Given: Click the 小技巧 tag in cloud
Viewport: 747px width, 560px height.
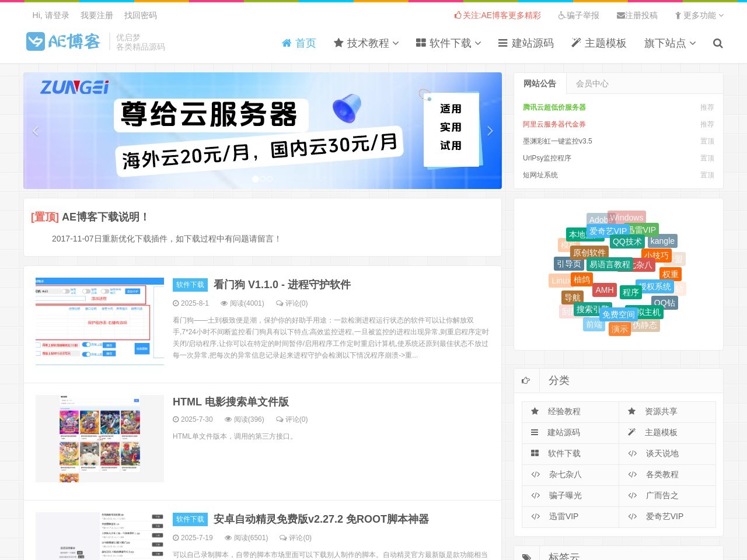Looking at the screenshot, I should [657, 256].
